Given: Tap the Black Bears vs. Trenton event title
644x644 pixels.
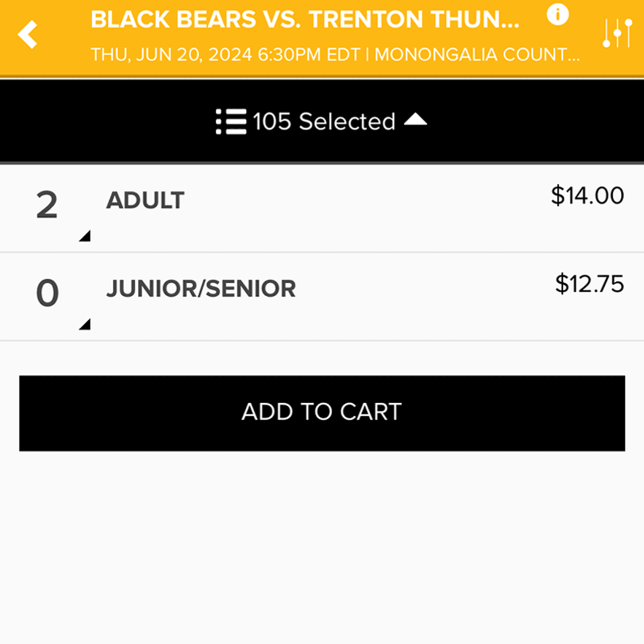Looking at the screenshot, I should pos(305,20).
